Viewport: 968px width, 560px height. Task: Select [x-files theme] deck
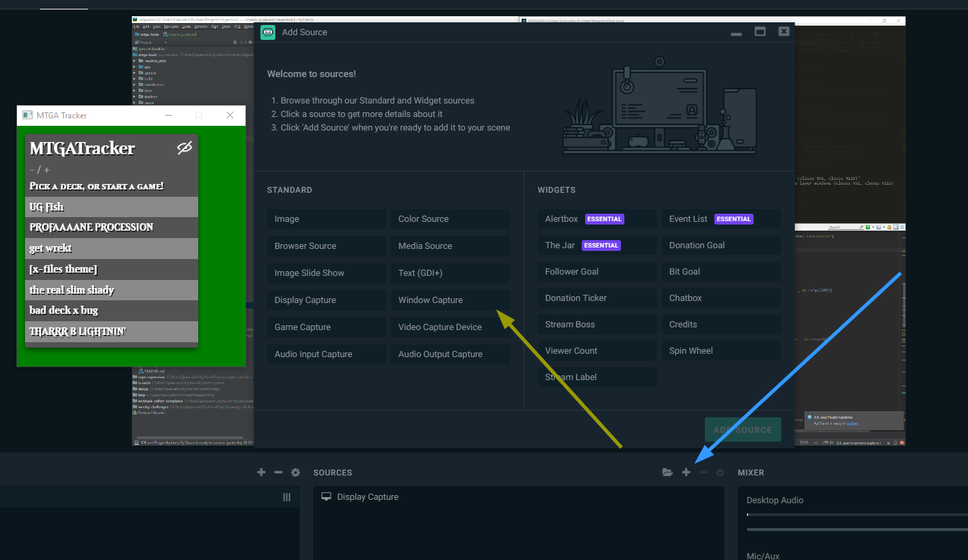[x=112, y=269]
